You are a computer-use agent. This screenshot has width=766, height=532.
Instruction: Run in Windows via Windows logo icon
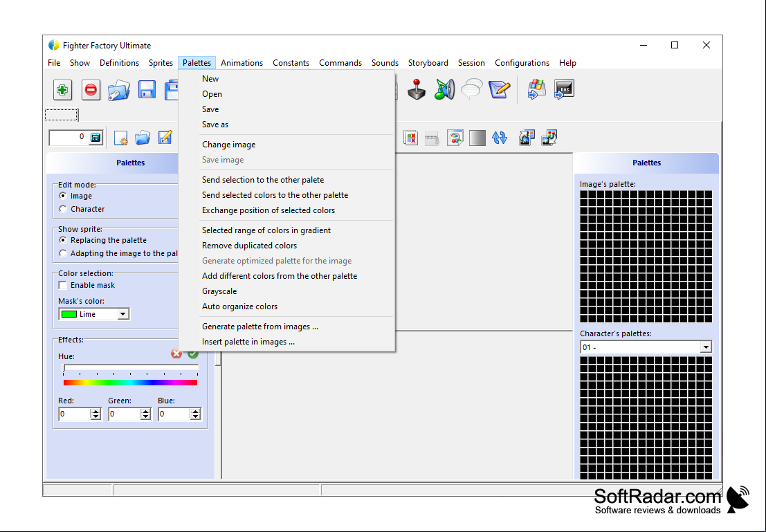coord(536,89)
